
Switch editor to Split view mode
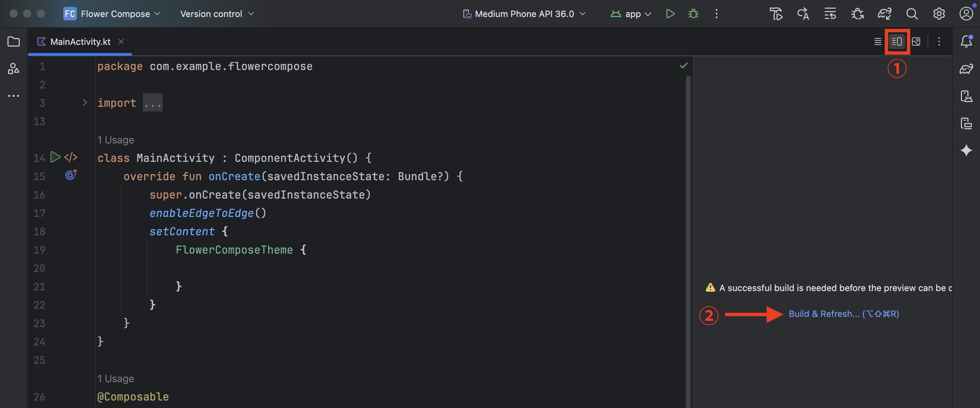pyautogui.click(x=897, y=41)
